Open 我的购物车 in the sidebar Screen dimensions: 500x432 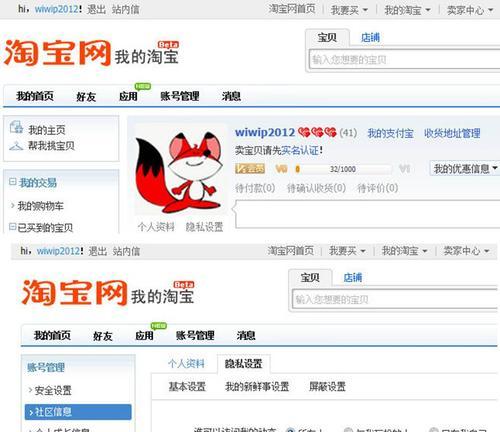tap(40, 206)
